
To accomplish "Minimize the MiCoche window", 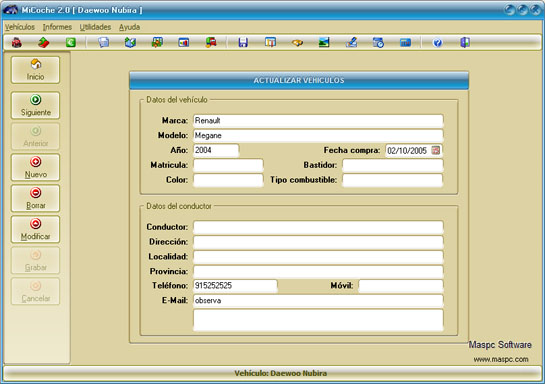I will tap(510, 10).
